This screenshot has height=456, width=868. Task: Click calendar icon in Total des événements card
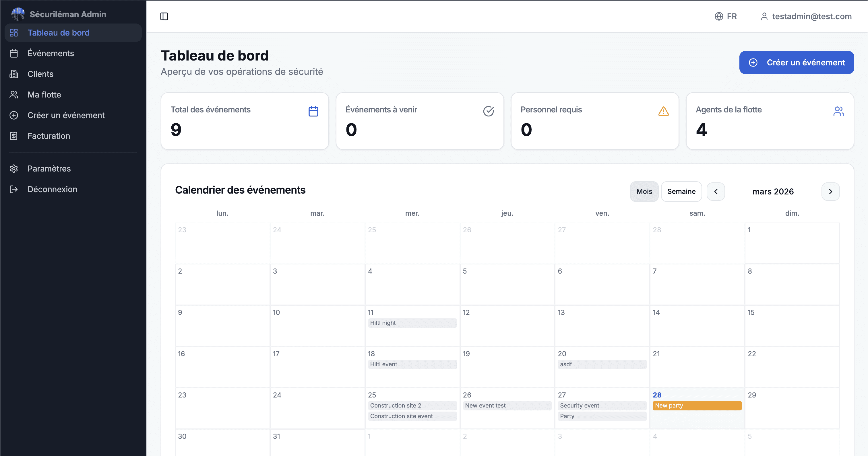pyautogui.click(x=313, y=111)
